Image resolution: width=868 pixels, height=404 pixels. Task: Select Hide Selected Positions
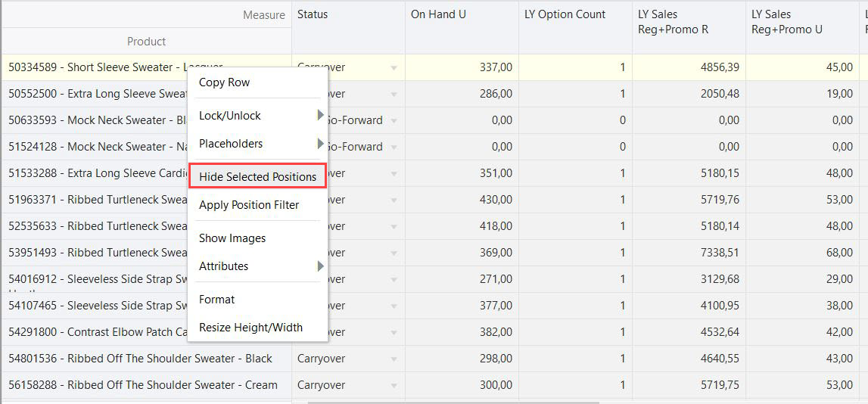pos(258,177)
